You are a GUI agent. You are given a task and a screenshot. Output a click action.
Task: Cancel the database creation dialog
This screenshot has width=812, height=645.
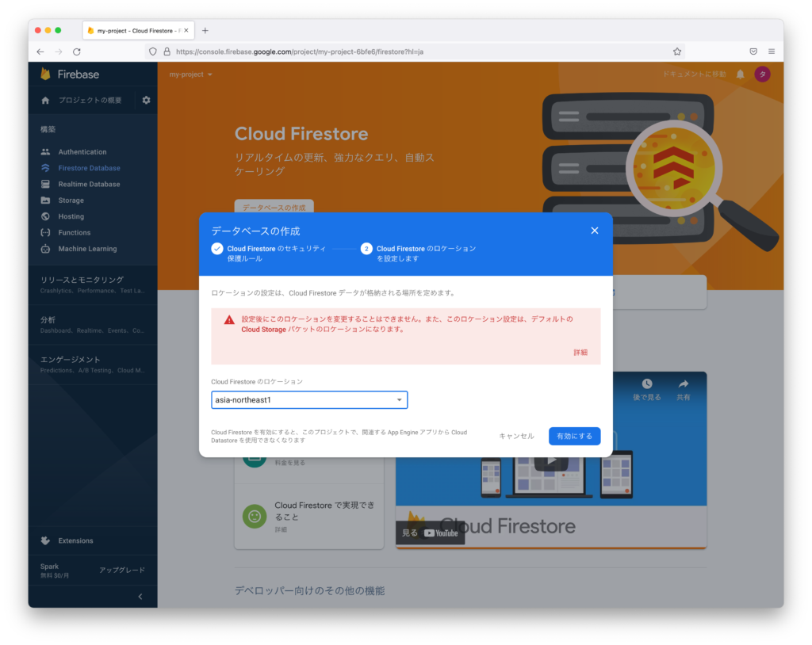516,436
